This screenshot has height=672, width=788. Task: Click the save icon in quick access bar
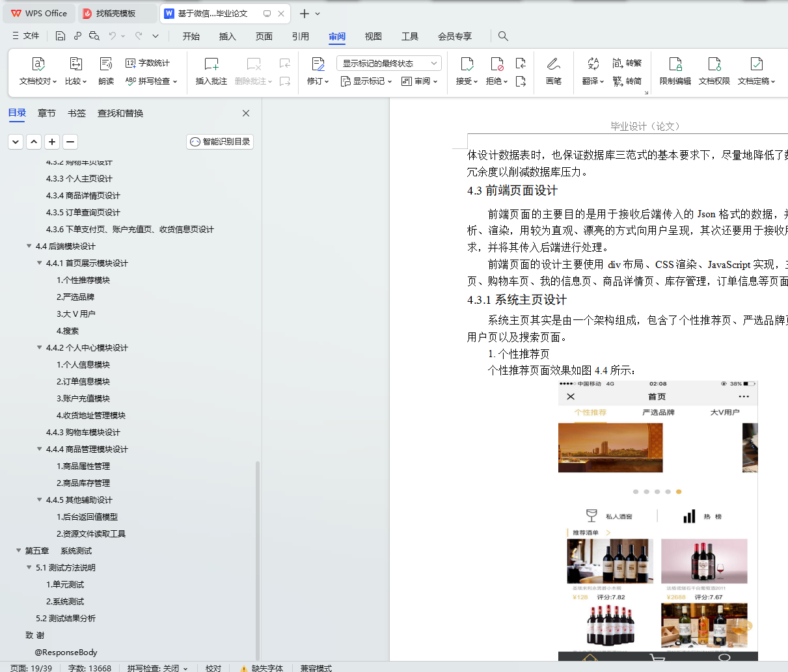tap(61, 36)
